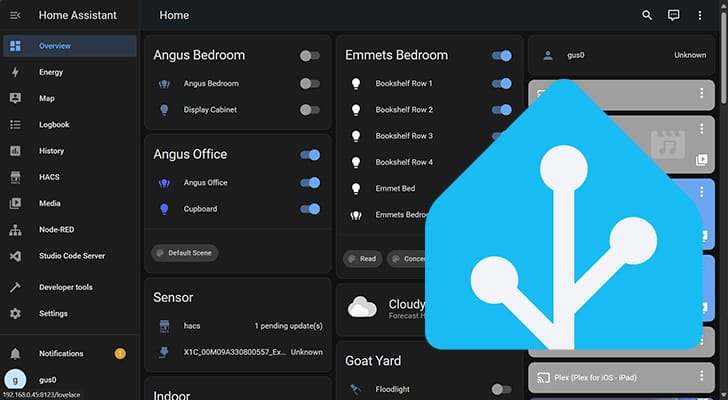
Task: Click the hacs pending updates value
Action: 288,326
